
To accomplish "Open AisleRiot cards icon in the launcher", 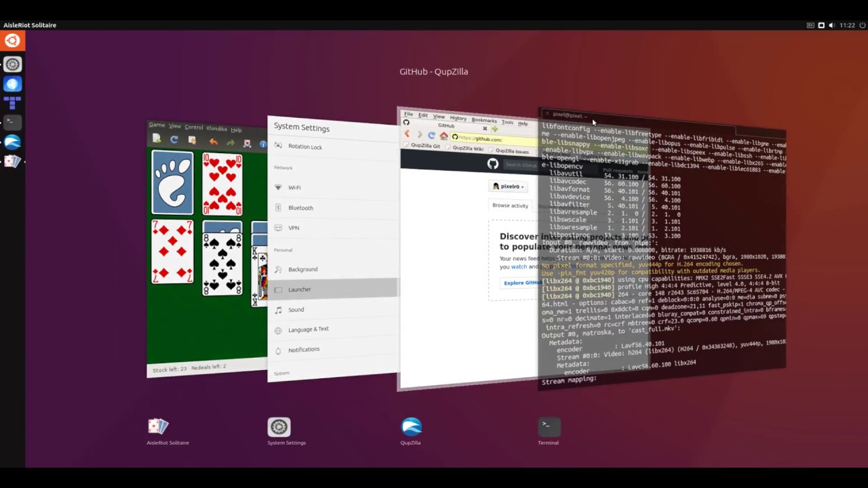I will 12,161.
